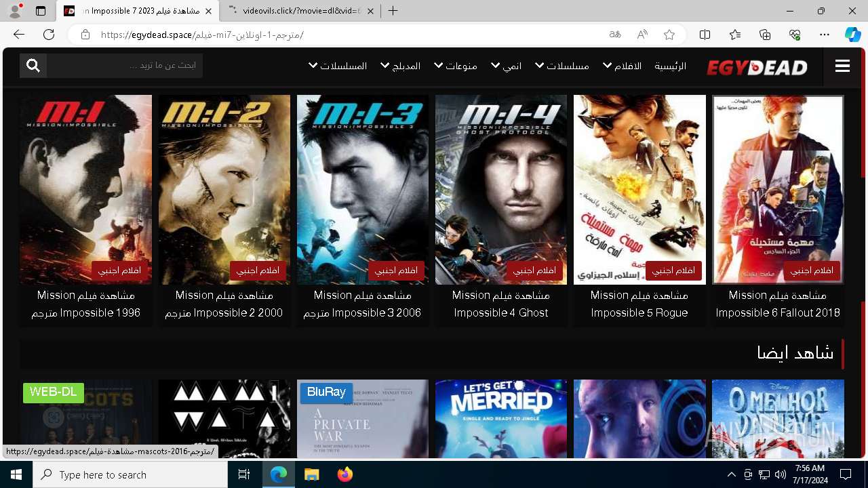This screenshot has width=868, height=488.
Task: Open Windows Start button
Action: click(16, 474)
